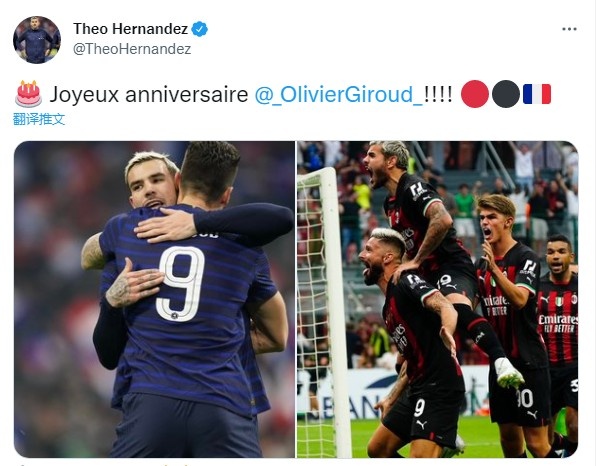Screen dimensions: 597x466
Task: Open the right goal celebration photo
Action: click(437, 299)
